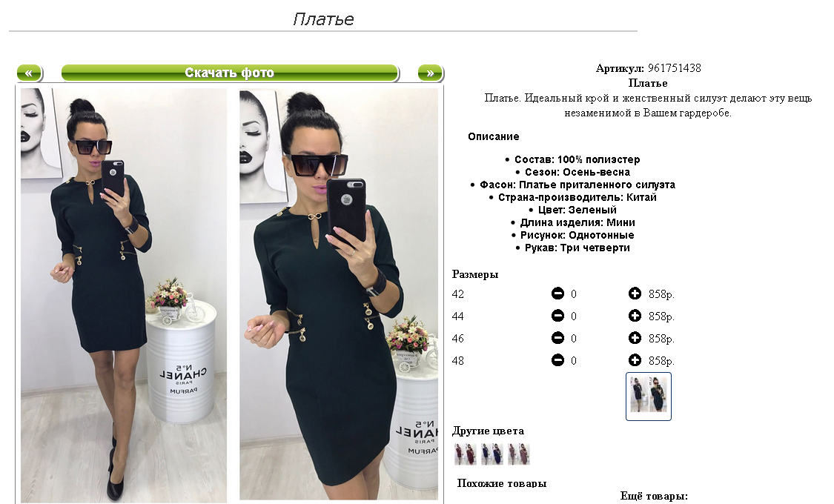The image size is (834, 504).
Task: Choose the burgundy dress color variant
Action: [x=519, y=454]
